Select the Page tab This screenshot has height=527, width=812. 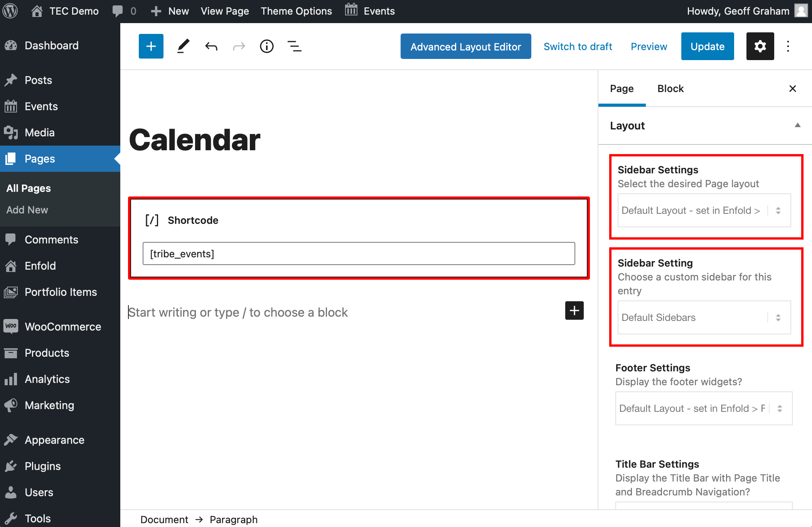(x=622, y=88)
